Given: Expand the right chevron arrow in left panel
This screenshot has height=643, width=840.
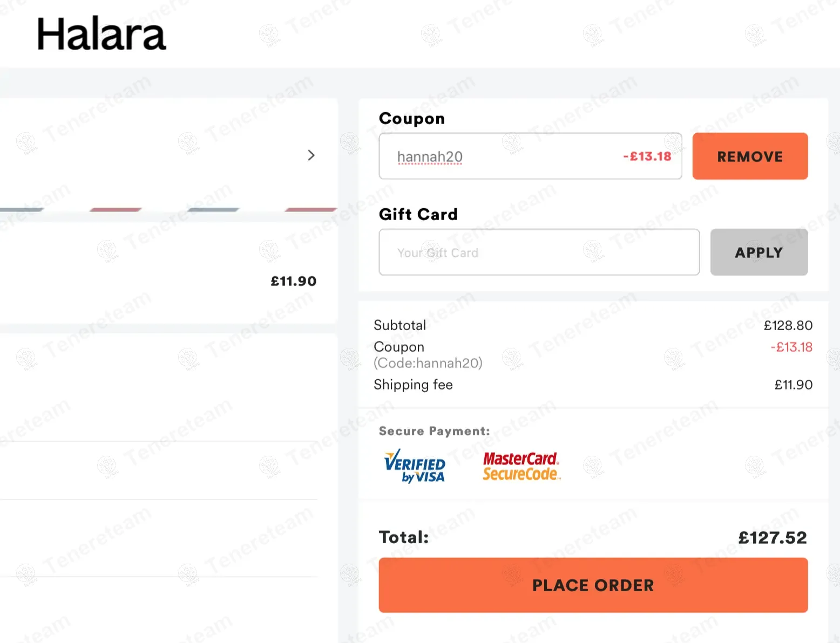Looking at the screenshot, I should (311, 155).
